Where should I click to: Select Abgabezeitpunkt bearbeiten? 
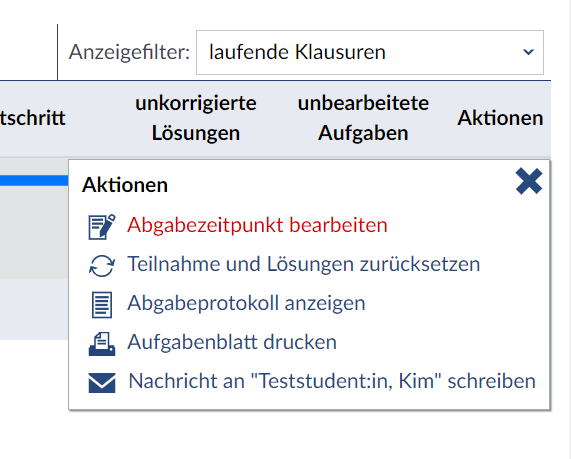pyautogui.click(x=257, y=225)
